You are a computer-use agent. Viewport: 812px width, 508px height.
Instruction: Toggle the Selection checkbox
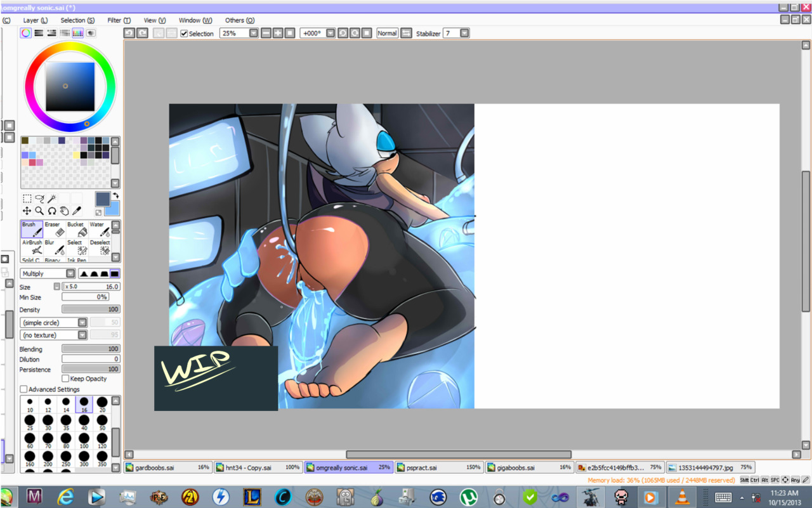(184, 34)
